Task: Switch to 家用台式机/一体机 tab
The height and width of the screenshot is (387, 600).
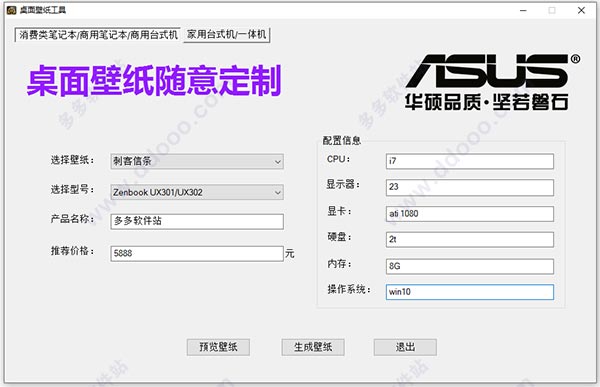Action: (x=227, y=34)
